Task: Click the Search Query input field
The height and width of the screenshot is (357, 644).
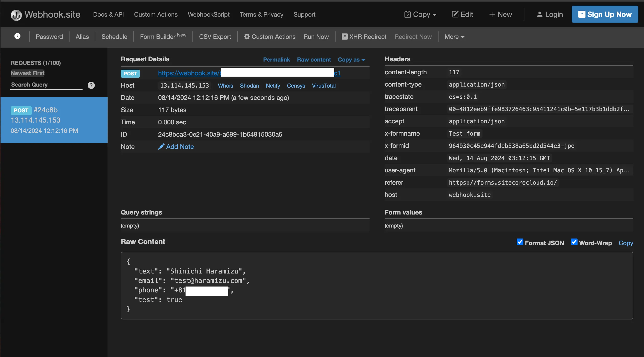Action: coord(47,85)
